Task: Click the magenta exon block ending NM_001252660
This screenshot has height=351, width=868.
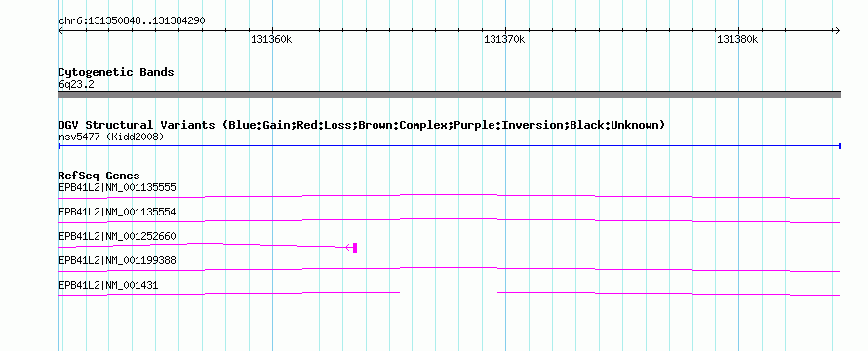Action: click(355, 248)
